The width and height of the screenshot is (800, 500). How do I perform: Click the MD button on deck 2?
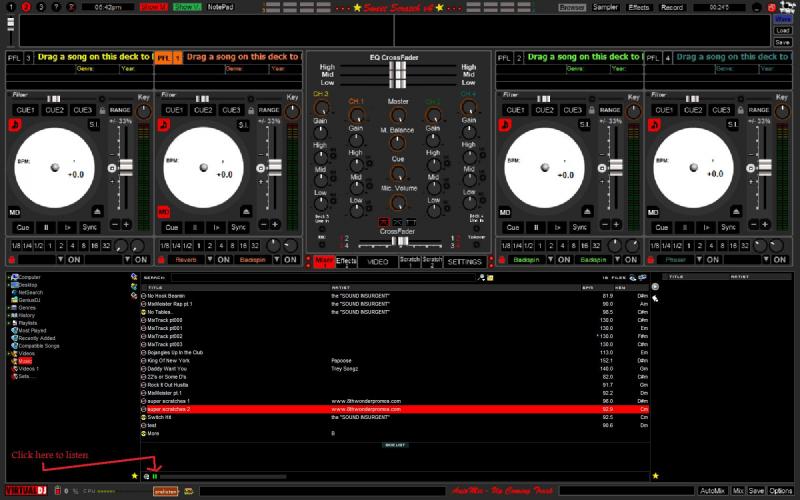coord(505,212)
